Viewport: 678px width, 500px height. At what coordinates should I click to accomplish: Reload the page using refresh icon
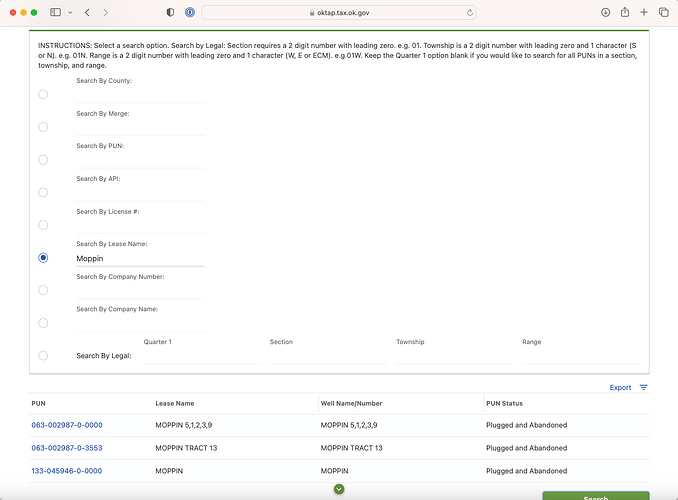tap(470, 13)
